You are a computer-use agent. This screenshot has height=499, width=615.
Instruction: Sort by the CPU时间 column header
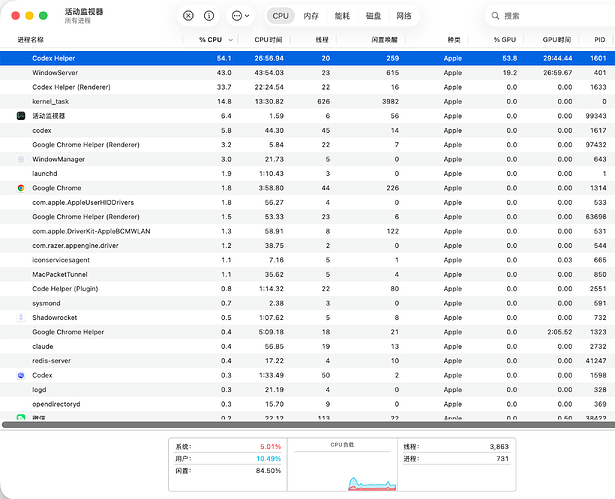[x=268, y=40]
